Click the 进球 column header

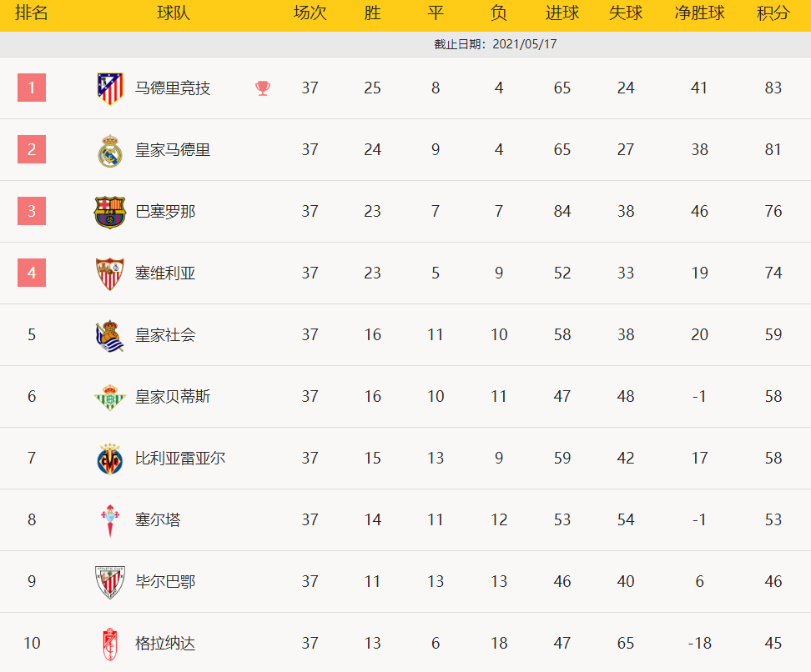(562, 14)
